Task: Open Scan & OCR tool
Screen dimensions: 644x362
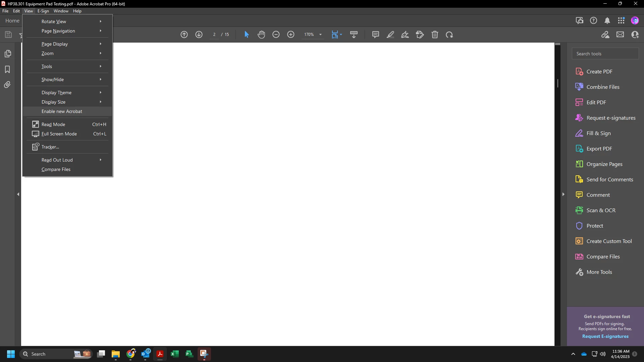Action: [x=600, y=210]
